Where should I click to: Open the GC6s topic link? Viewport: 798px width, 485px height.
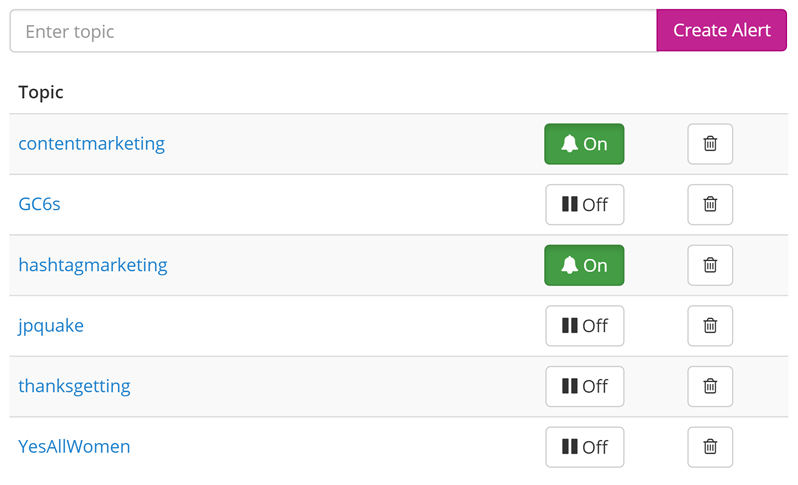click(39, 205)
